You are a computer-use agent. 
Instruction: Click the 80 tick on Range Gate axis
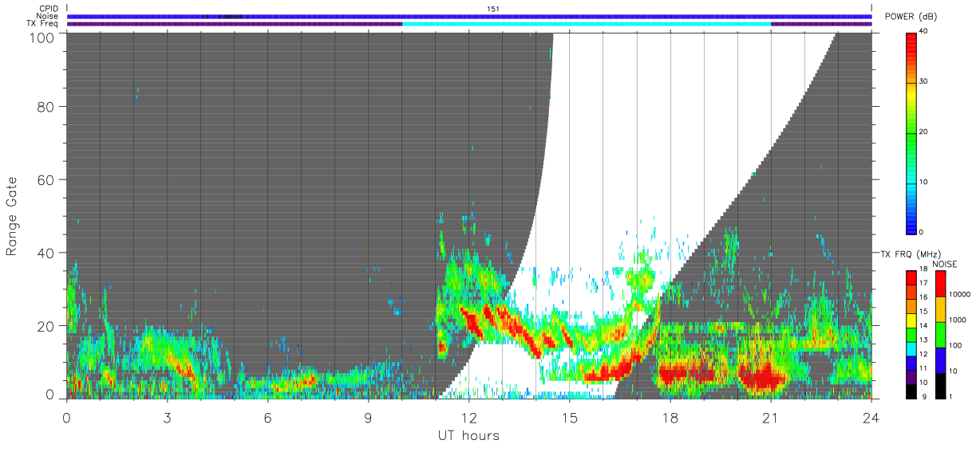46,106
